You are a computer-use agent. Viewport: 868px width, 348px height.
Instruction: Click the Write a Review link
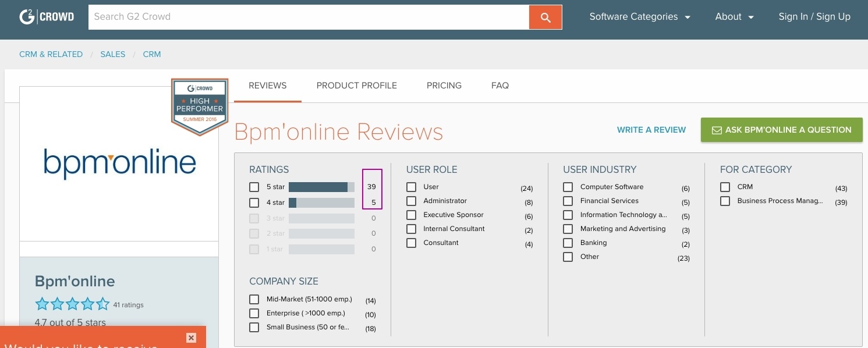click(651, 130)
